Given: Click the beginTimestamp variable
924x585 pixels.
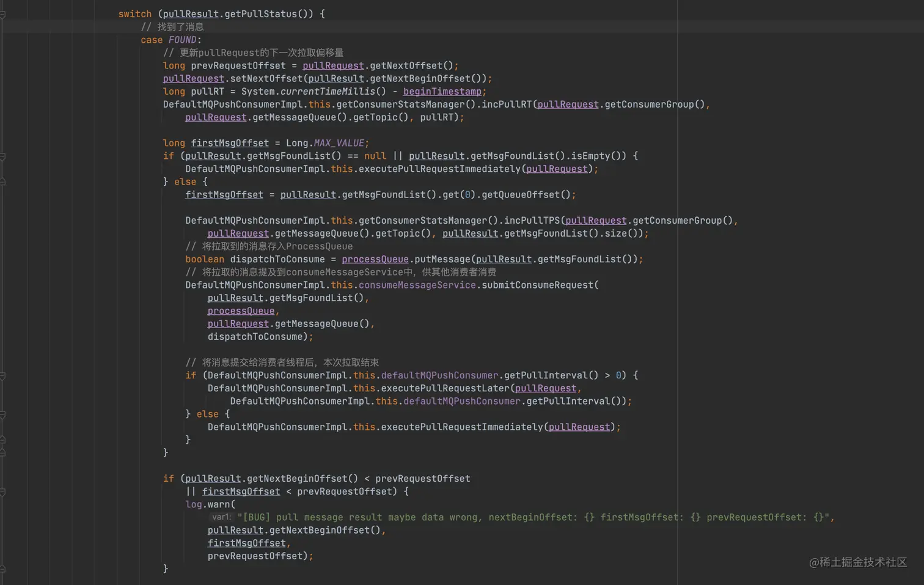Looking at the screenshot, I should 442,92.
